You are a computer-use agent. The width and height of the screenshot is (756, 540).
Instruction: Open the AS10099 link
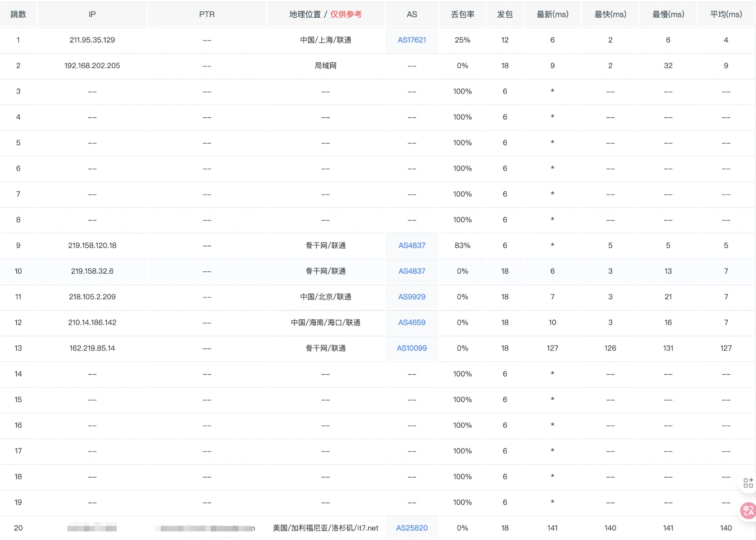[x=411, y=348]
